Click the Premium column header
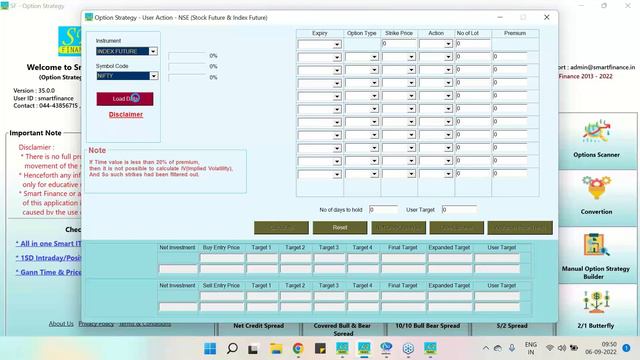 515,33
